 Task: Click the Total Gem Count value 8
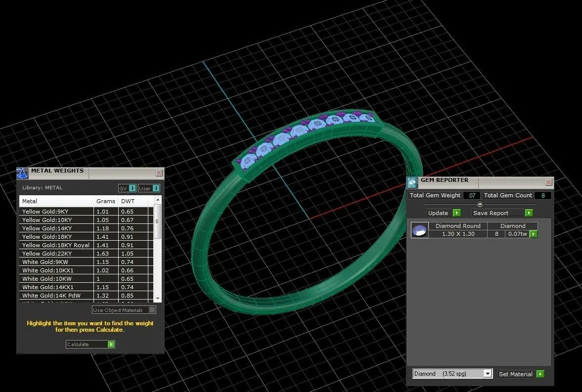(542, 196)
